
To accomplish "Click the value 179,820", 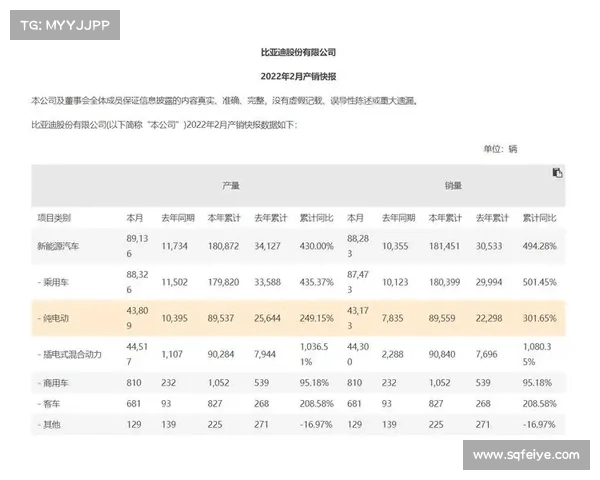I will tap(223, 282).
